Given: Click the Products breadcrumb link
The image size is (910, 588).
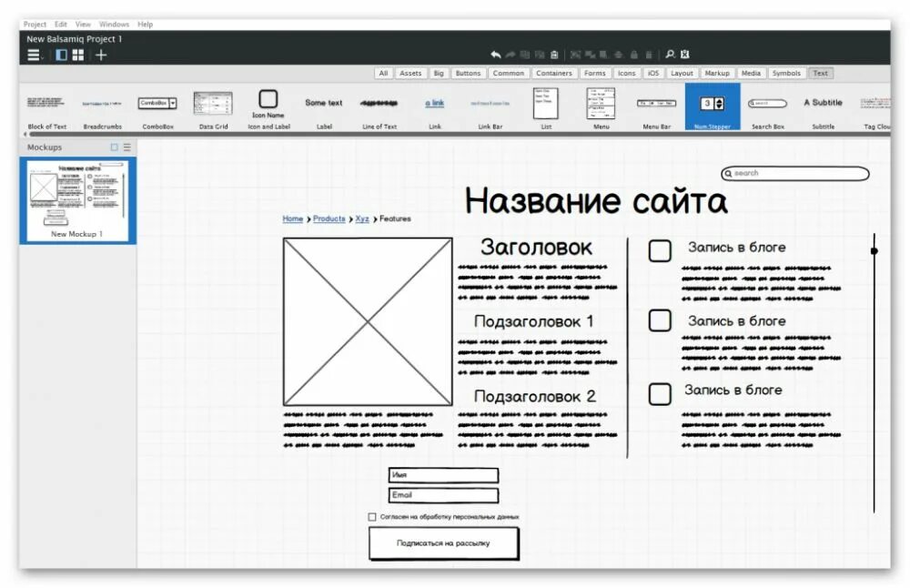Looking at the screenshot, I should click(329, 218).
